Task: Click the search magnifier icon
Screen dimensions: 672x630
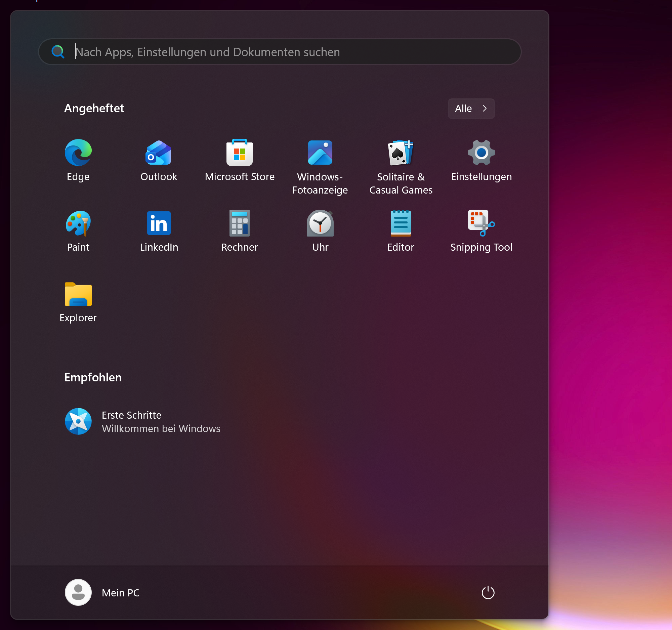Action: click(58, 52)
